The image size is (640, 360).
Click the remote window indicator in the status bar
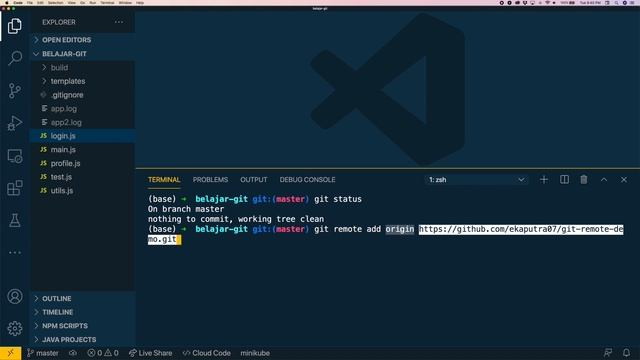pos(11,353)
